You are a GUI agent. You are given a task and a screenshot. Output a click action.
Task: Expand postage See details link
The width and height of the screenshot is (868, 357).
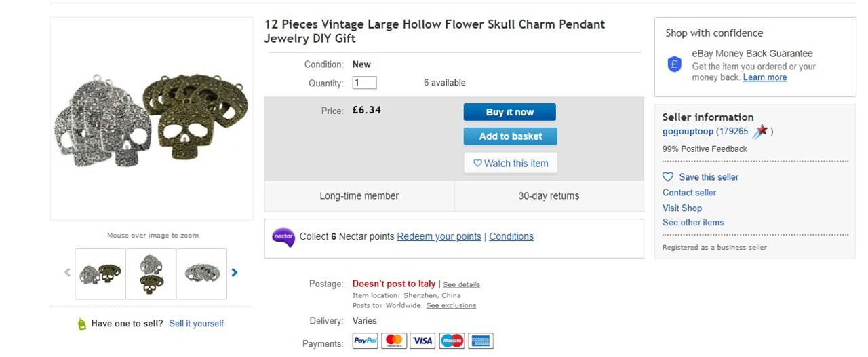coord(461,284)
